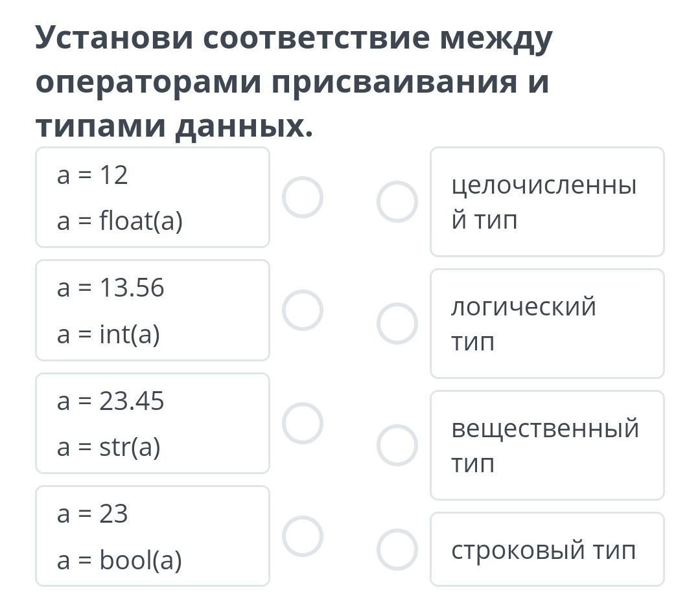700x614 pixels.
Task: Click the вещественный тип answer card
Action: 547,446
